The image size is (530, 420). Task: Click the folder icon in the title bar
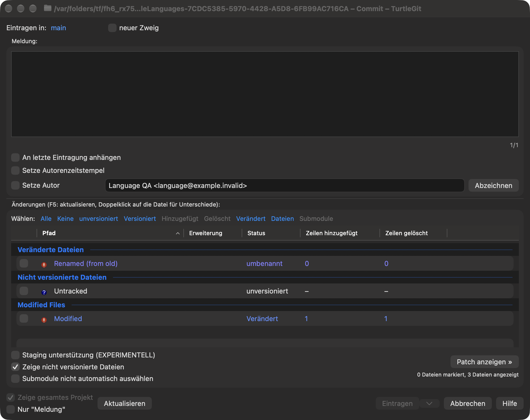tap(47, 8)
